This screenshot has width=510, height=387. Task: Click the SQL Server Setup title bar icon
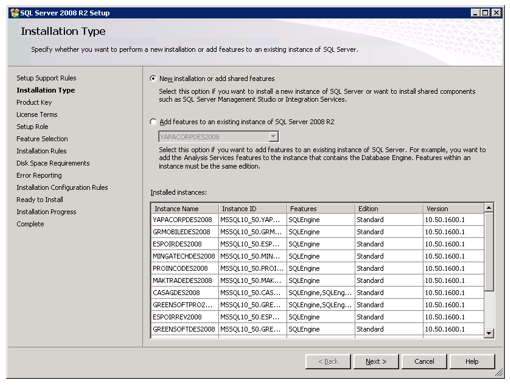pyautogui.click(x=15, y=13)
